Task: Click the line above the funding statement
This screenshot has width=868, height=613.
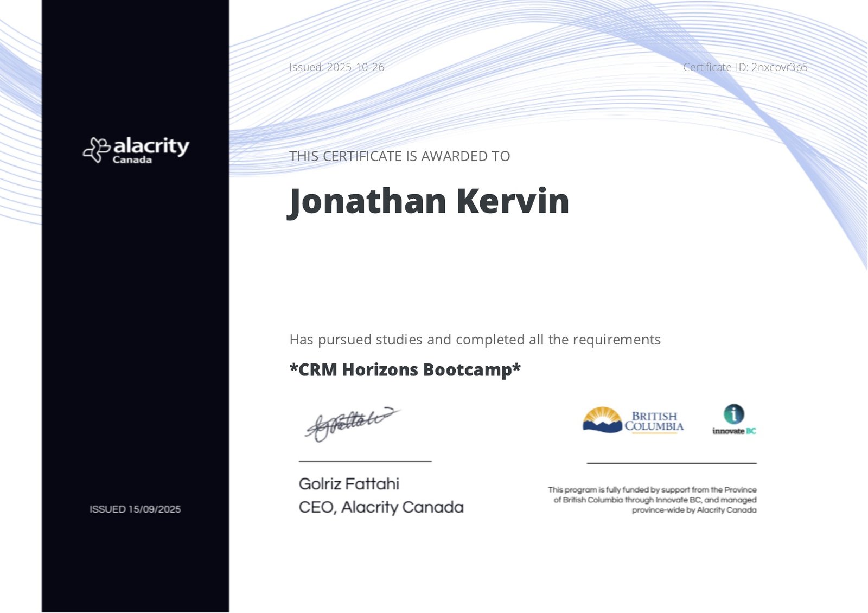Action: [x=671, y=464]
